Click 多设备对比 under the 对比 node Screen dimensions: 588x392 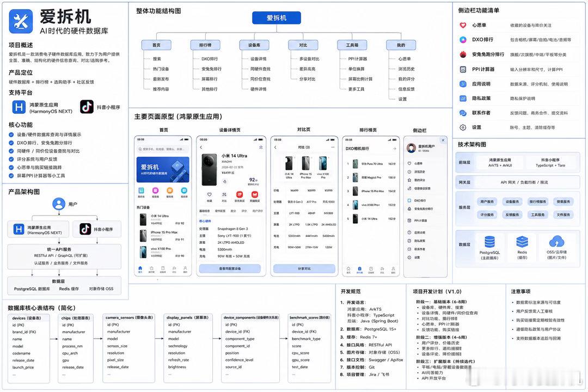coord(309,59)
